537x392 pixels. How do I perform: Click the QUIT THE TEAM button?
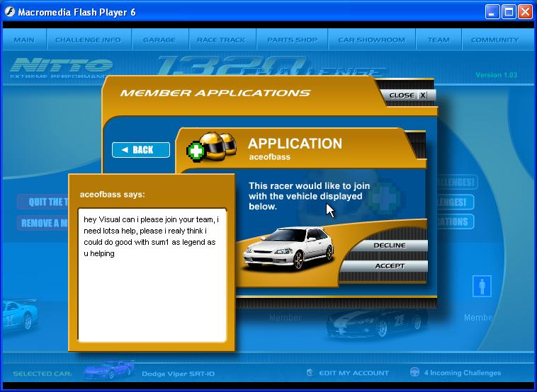[43, 202]
